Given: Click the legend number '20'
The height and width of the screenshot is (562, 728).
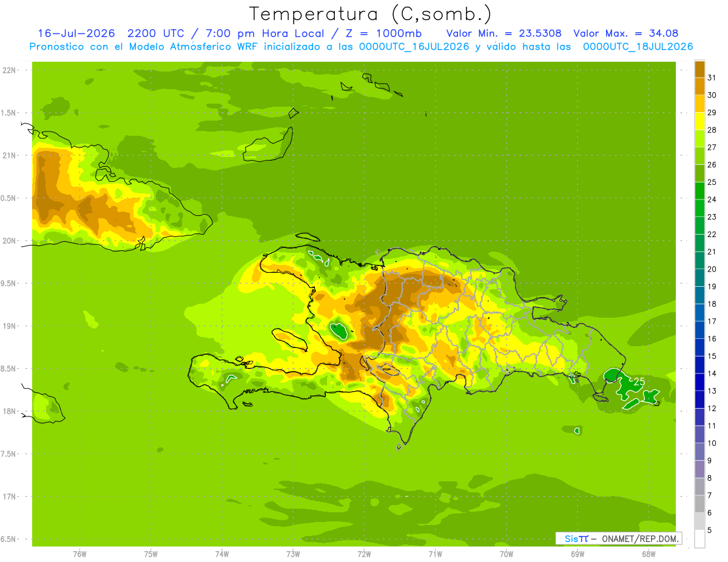Looking at the screenshot, I should point(712,269).
